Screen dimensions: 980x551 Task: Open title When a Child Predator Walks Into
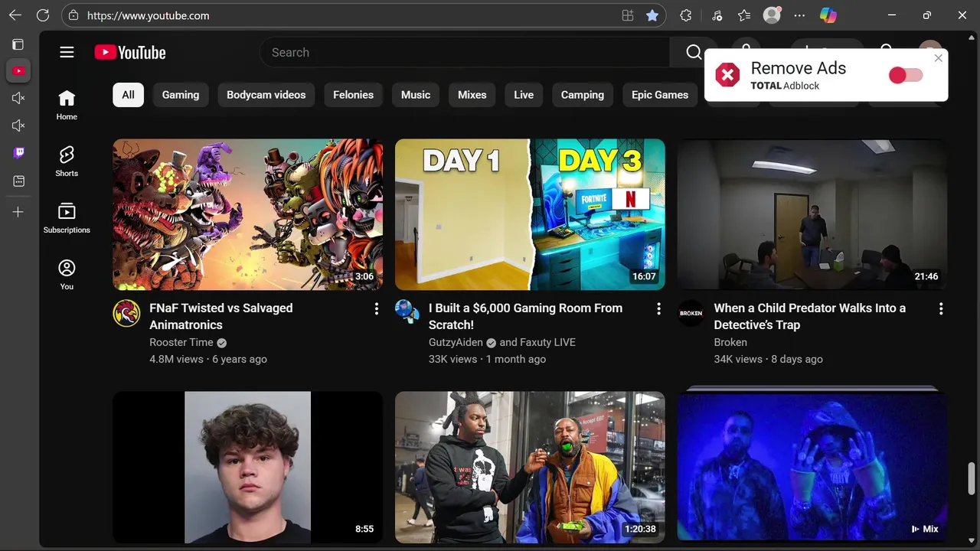810,316
